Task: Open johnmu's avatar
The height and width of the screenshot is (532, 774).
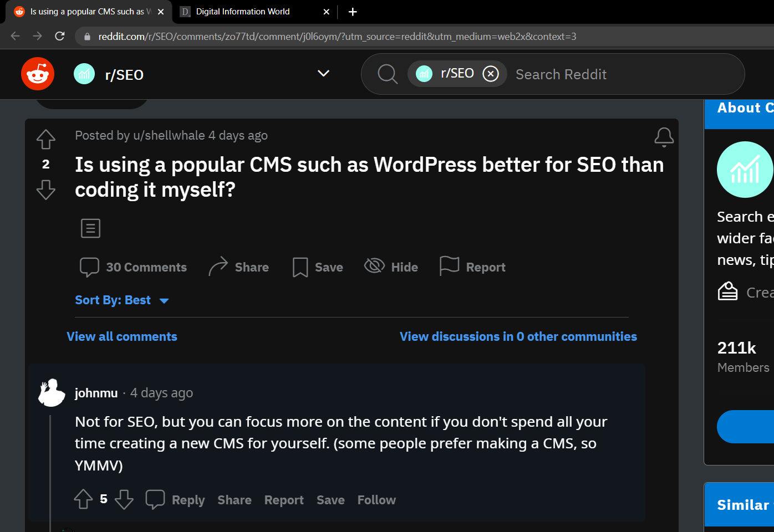Action: pyautogui.click(x=52, y=393)
